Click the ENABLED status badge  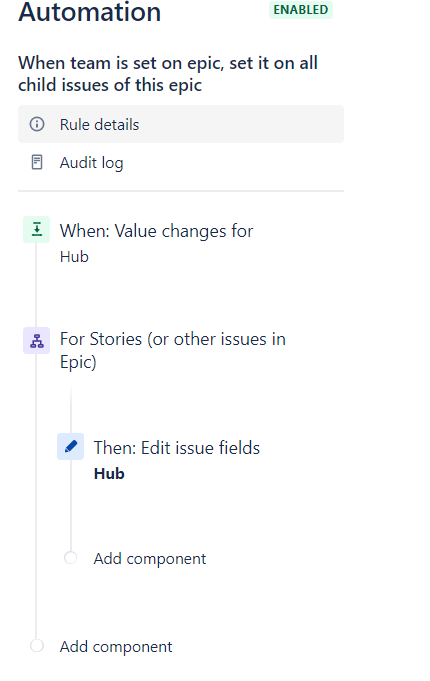click(x=301, y=10)
